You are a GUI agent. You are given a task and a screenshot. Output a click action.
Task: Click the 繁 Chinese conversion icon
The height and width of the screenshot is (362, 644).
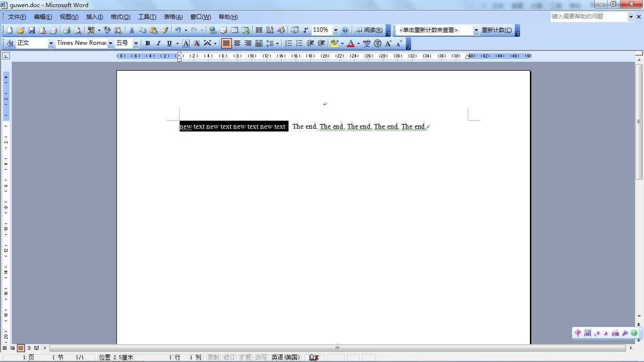coord(91,30)
